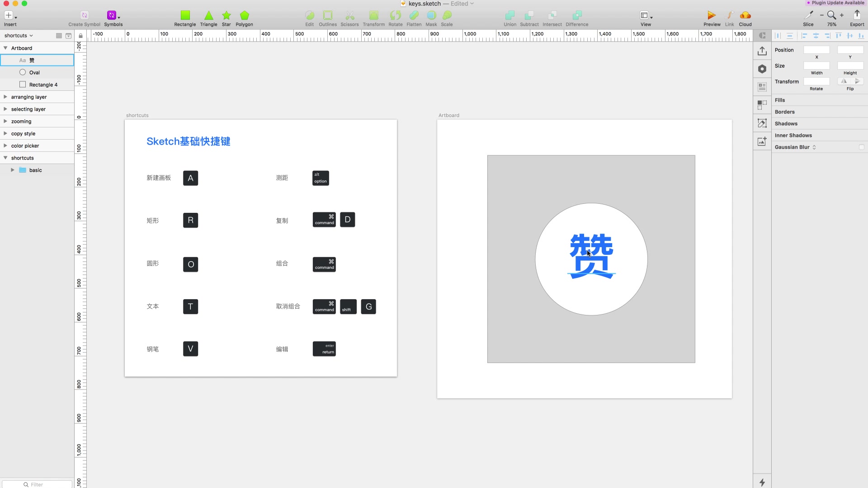Screen dimensions: 868x488
Task: Select the Oval layer
Action: (x=34, y=72)
